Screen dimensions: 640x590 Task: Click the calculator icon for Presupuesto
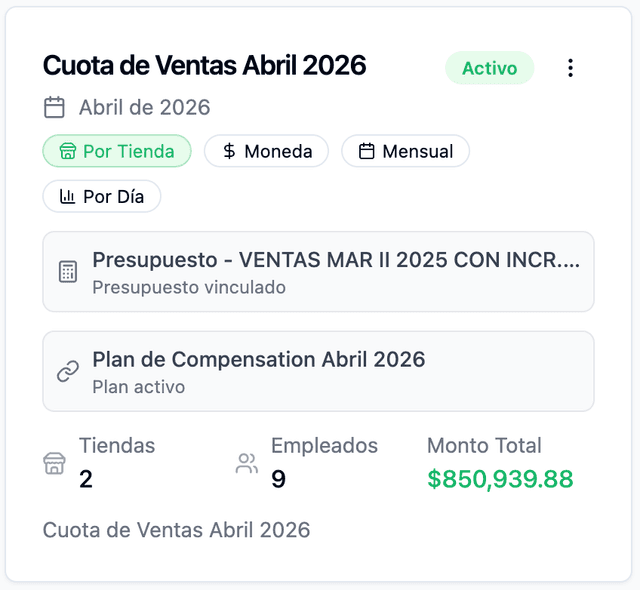[x=68, y=272]
